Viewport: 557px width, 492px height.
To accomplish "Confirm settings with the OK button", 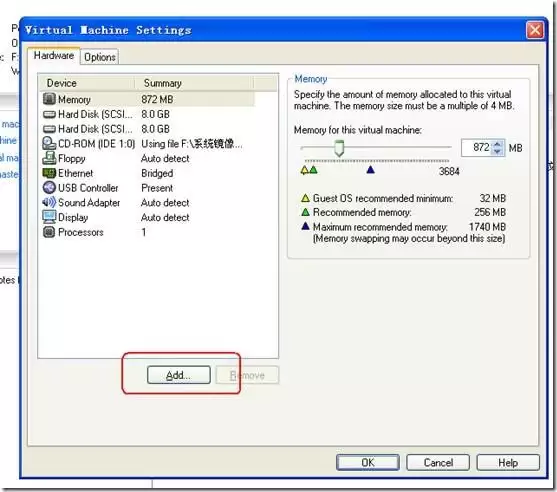I will coord(368,463).
